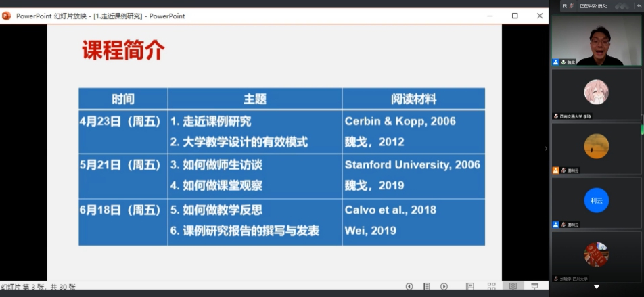This screenshot has width=644, height=297.
Task: Select the blue 利云 avatar participant tile
Action: point(596,201)
